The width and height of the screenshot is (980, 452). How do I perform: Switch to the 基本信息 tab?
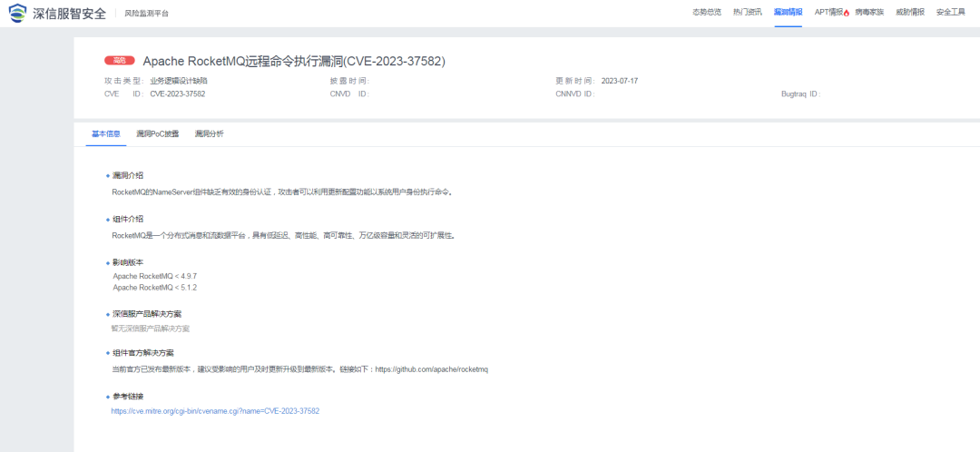(106, 133)
